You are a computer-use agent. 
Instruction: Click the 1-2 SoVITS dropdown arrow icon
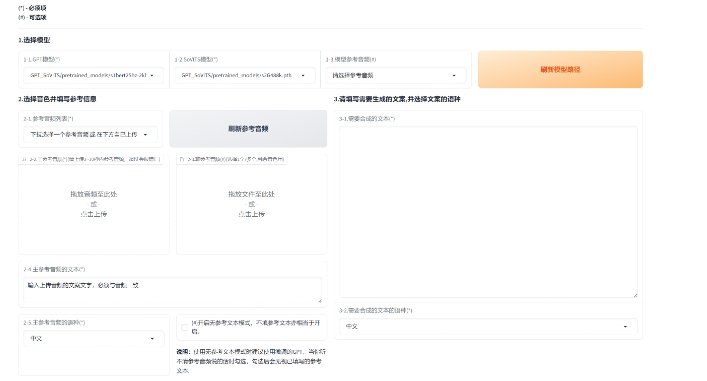point(303,75)
